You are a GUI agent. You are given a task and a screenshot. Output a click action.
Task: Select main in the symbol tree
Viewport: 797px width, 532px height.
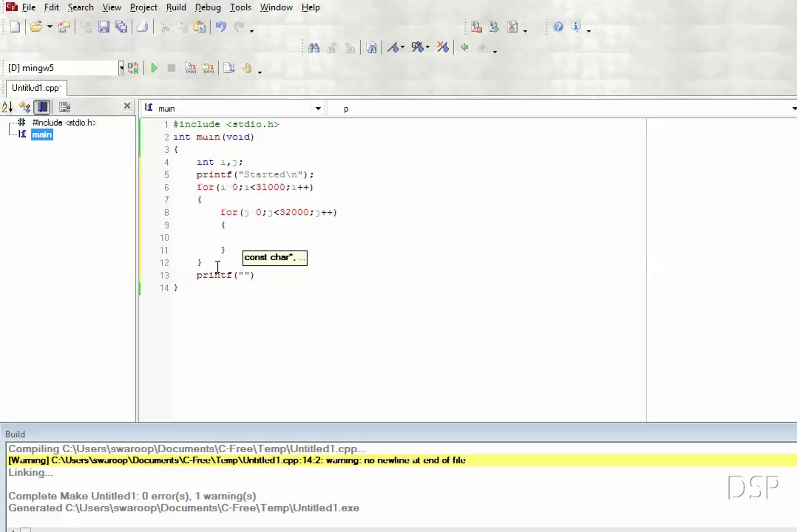tap(42, 135)
